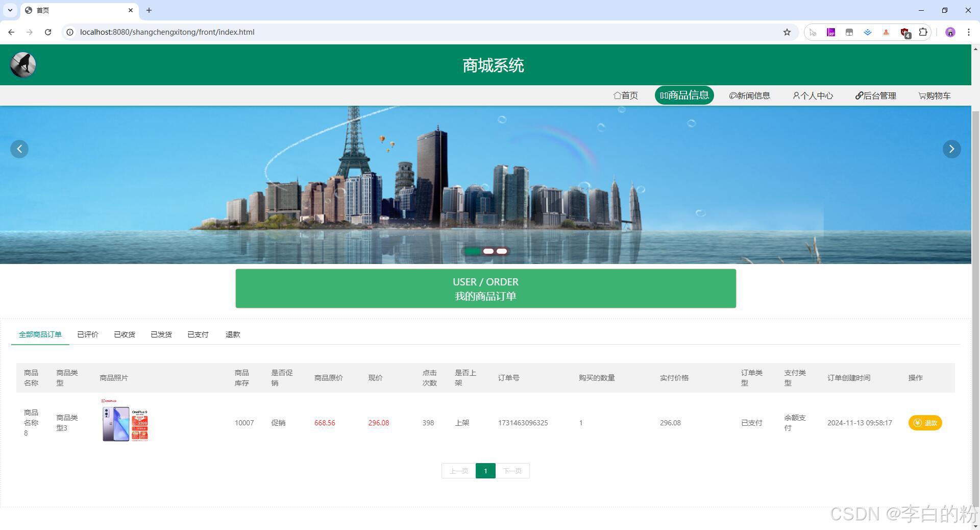The width and height of the screenshot is (980, 530).
Task: Go back with the browser back arrow
Action: [11, 32]
